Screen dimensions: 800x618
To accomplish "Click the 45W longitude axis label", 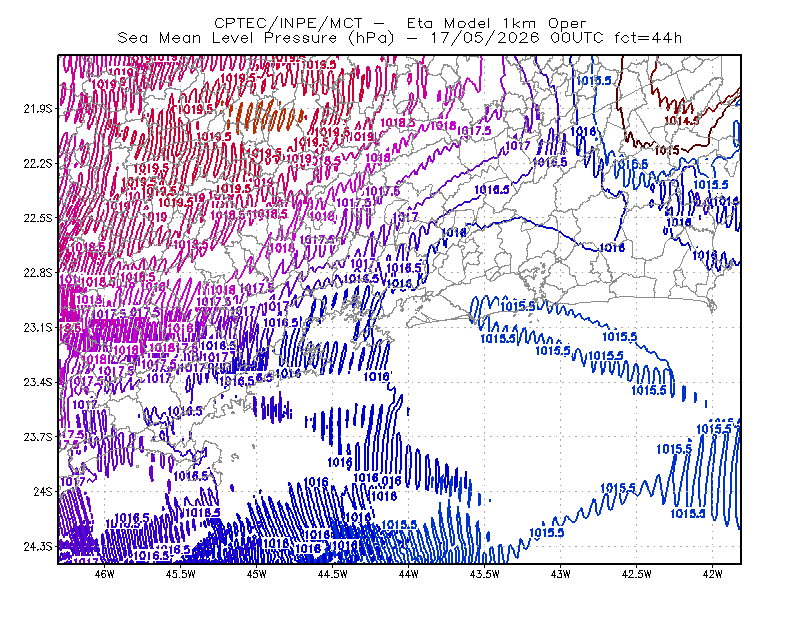I will 257,574.
